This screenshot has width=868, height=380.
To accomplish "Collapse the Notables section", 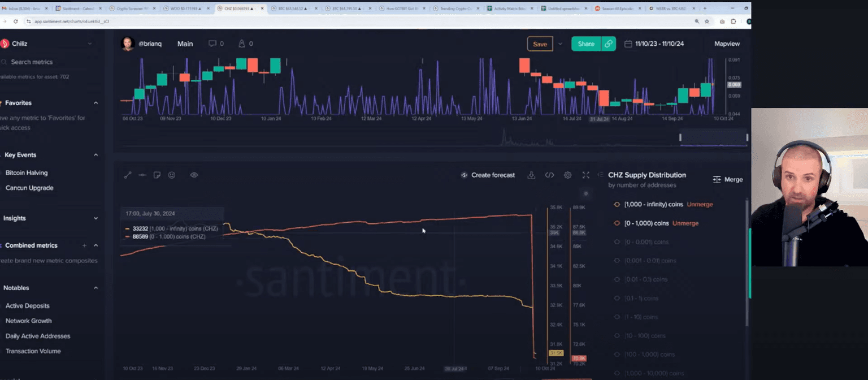I will (96, 288).
